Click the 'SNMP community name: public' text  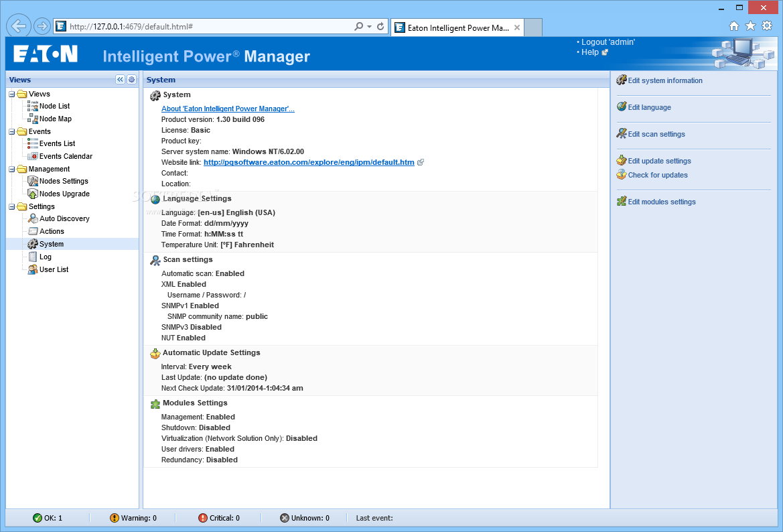coord(218,316)
